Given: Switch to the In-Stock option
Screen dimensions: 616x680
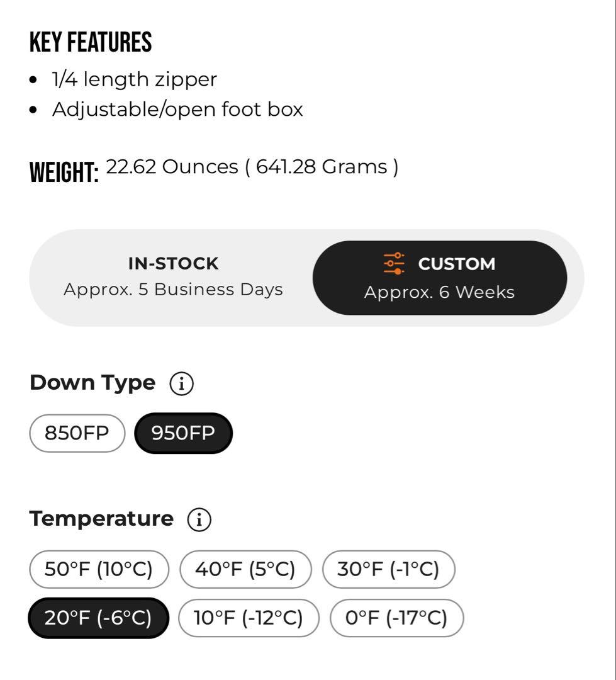Looking at the screenshot, I should 173,278.
